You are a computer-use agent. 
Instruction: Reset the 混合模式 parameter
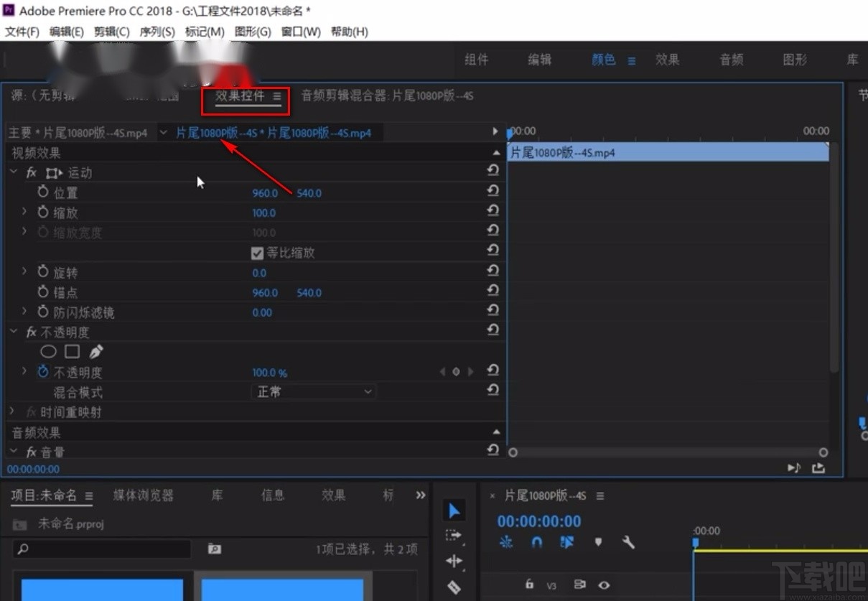coord(493,390)
